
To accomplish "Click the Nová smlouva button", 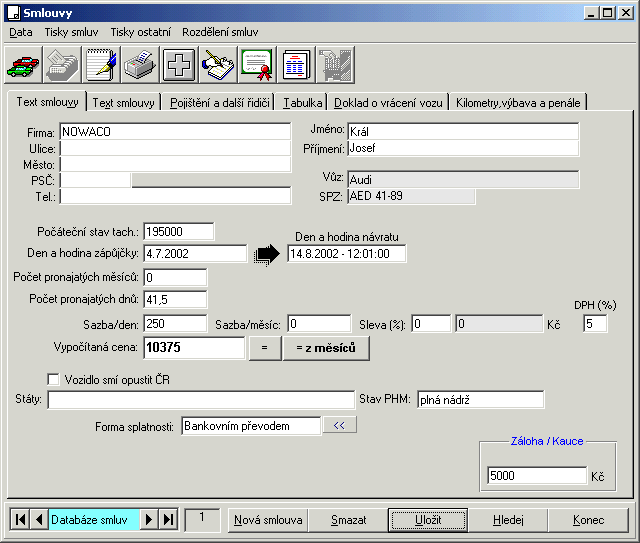I will [268, 520].
